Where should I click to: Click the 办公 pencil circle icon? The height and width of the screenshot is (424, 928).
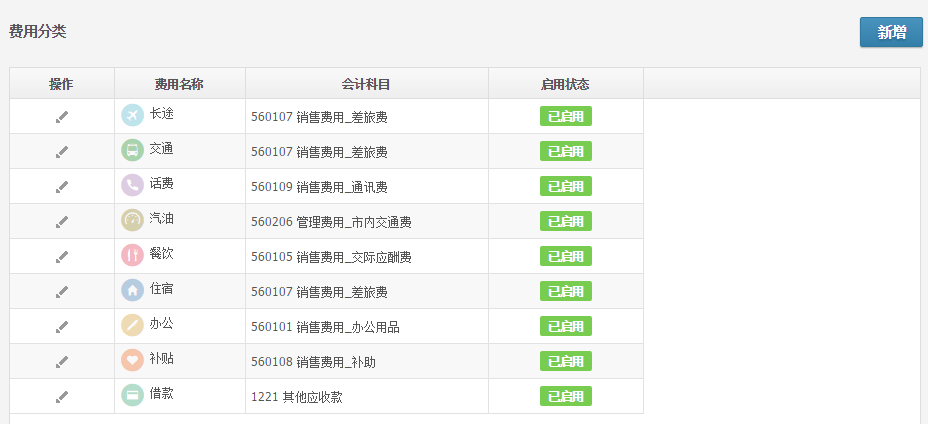coord(132,325)
